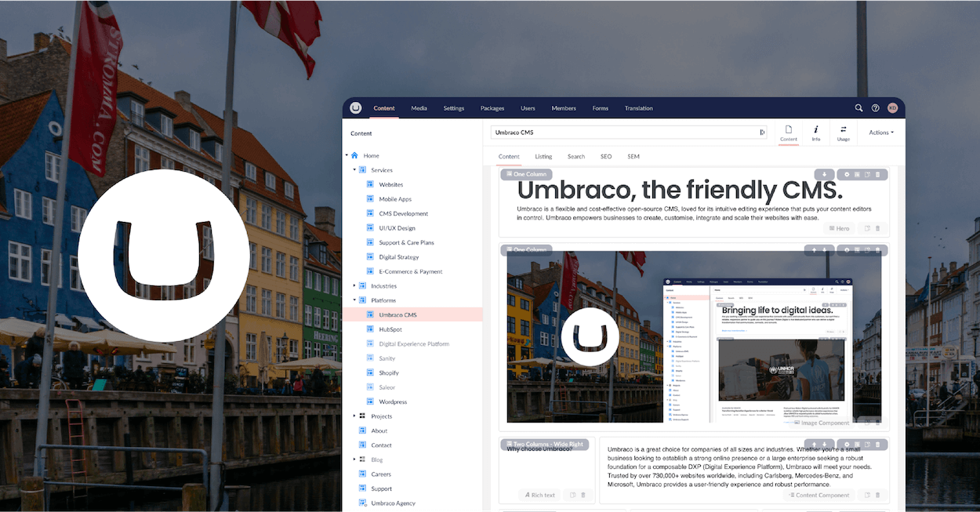Move the first One Column block down
This screenshot has width=980, height=512.
[824, 173]
